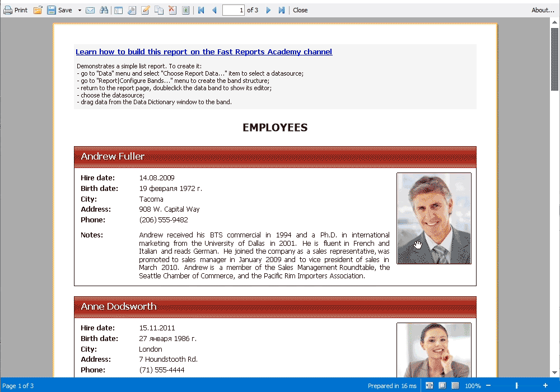Go to the next page
The width and height of the screenshot is (560, 392).
click(268, 10)
